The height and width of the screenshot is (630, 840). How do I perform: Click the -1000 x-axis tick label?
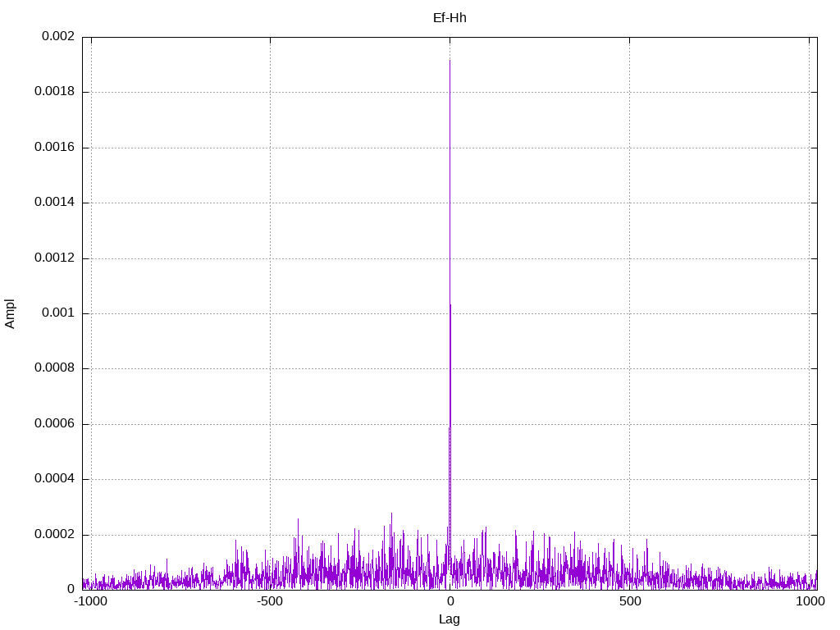90,602
